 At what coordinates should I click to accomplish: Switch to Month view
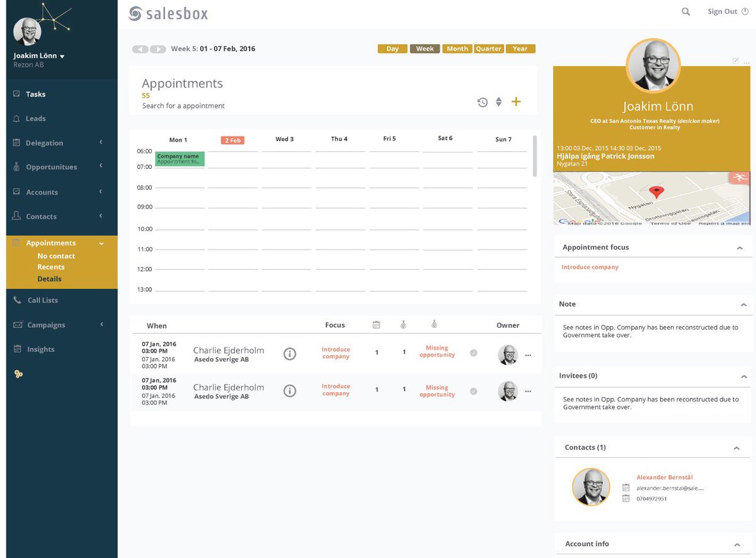click(457, 49)
